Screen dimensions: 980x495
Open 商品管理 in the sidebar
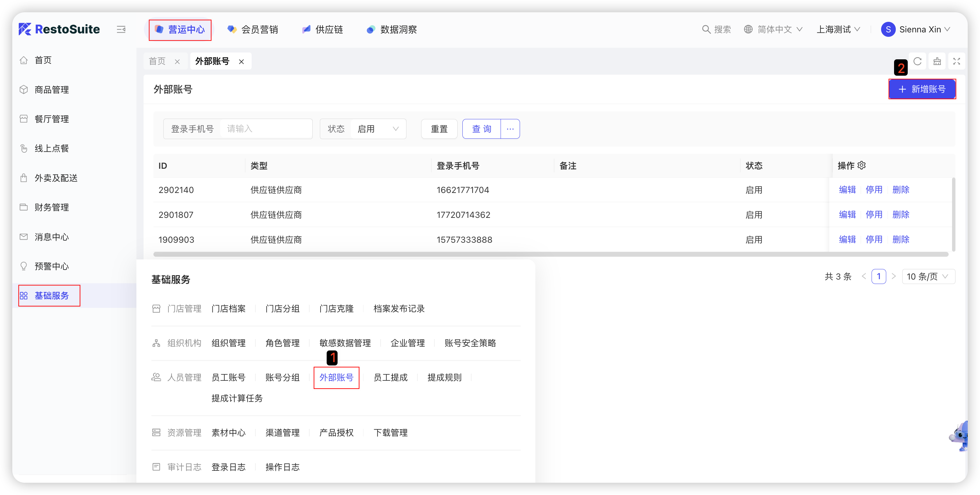point(52,90)
